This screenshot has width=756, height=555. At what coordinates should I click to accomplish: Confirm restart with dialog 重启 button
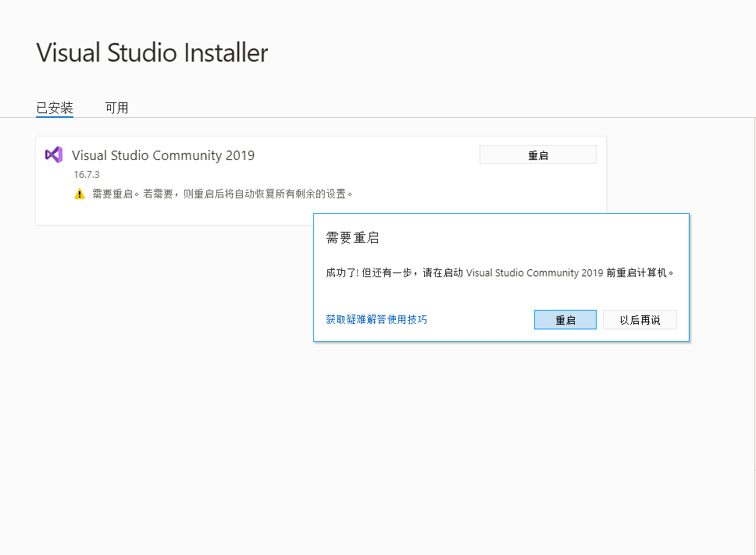[565, 320]
